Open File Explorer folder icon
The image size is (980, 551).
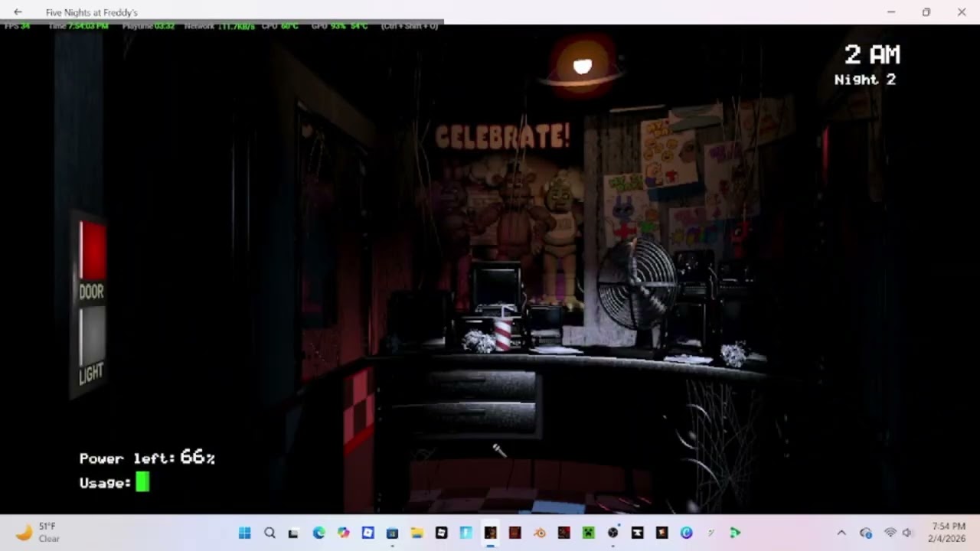416,533
